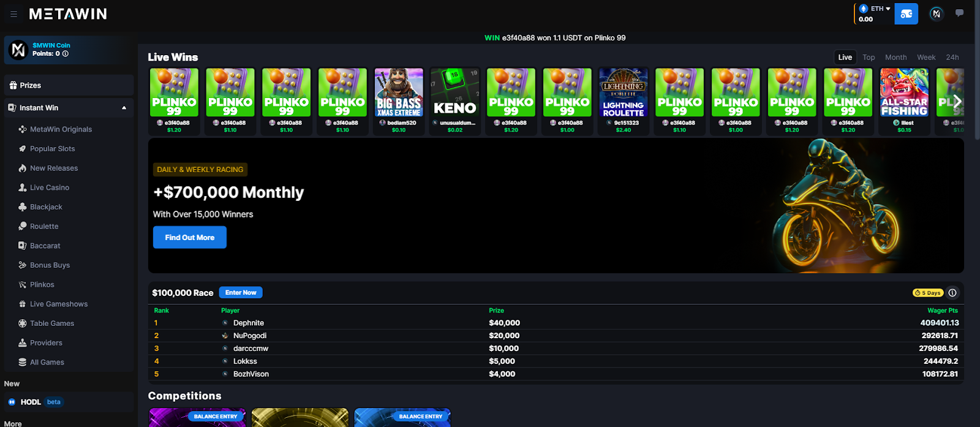This screenshot has height=427, width=980.
Task: Click the Roulette sidebar icon
Action: (23, 227)
